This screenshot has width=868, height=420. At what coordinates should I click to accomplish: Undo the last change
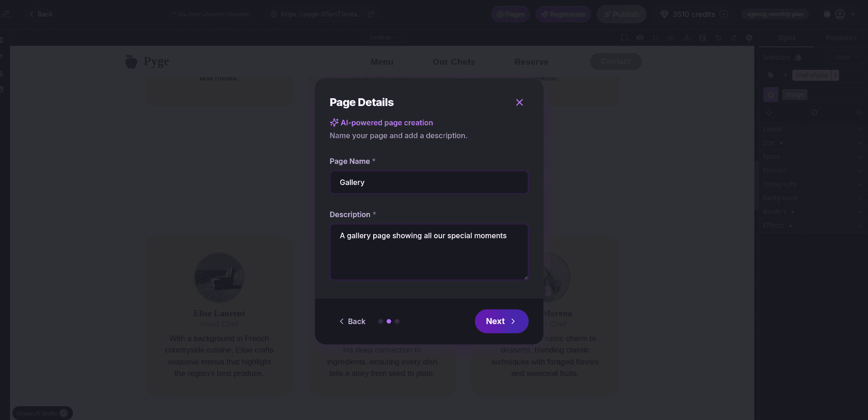tap(718, 38)
